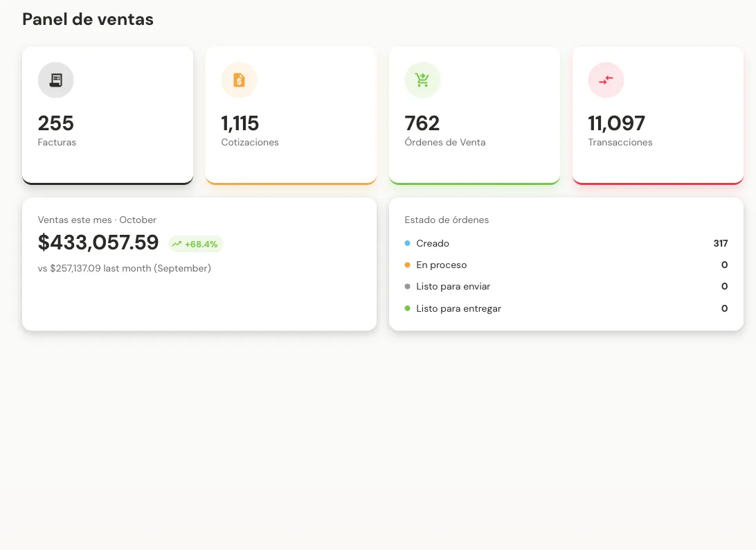Click the orange dollar document icon for Cotizaciones
The height and width of the screenshot is (550, 756).
pos(239,80)
